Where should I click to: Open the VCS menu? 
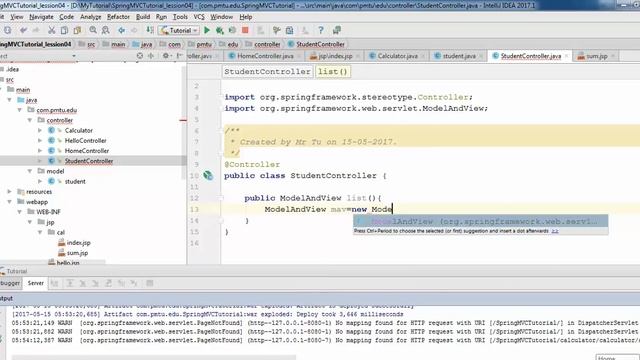199,17
